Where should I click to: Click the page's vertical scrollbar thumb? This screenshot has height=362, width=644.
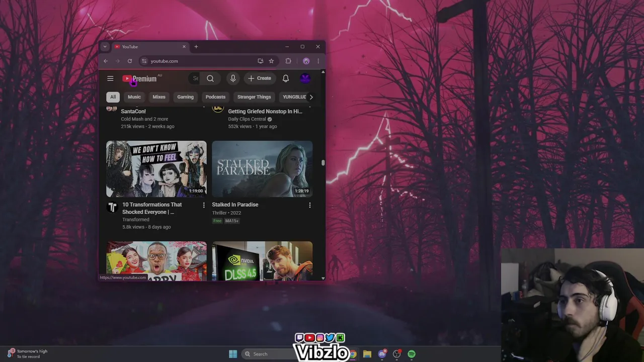[x=323, y=162]
